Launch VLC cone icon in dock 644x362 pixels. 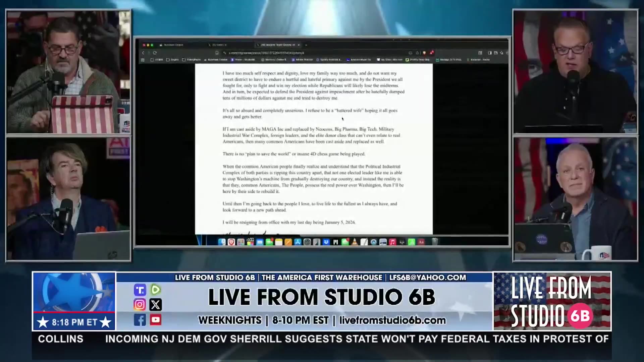click(x=355, y=242)
